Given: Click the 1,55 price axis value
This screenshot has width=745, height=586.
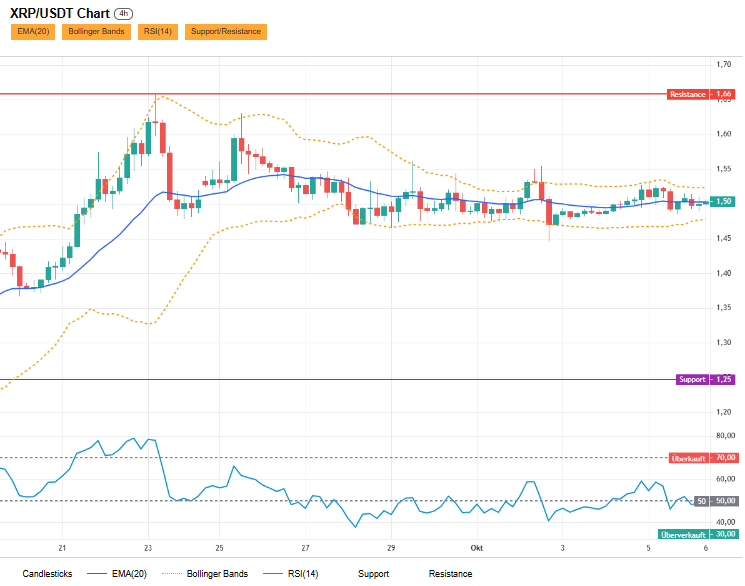Looking at the screenshot, I should click(x=724, y=169).
